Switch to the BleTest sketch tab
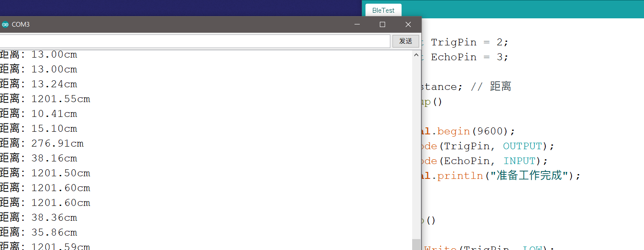The width and height of the screenshot is (644, 250). [383, 10]
